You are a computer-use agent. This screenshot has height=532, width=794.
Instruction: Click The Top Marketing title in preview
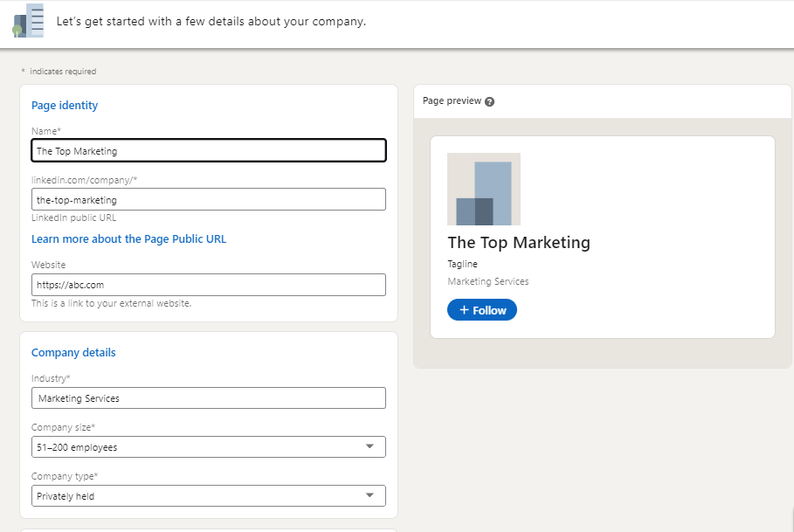pyautogui.click(x=519, y=243)
